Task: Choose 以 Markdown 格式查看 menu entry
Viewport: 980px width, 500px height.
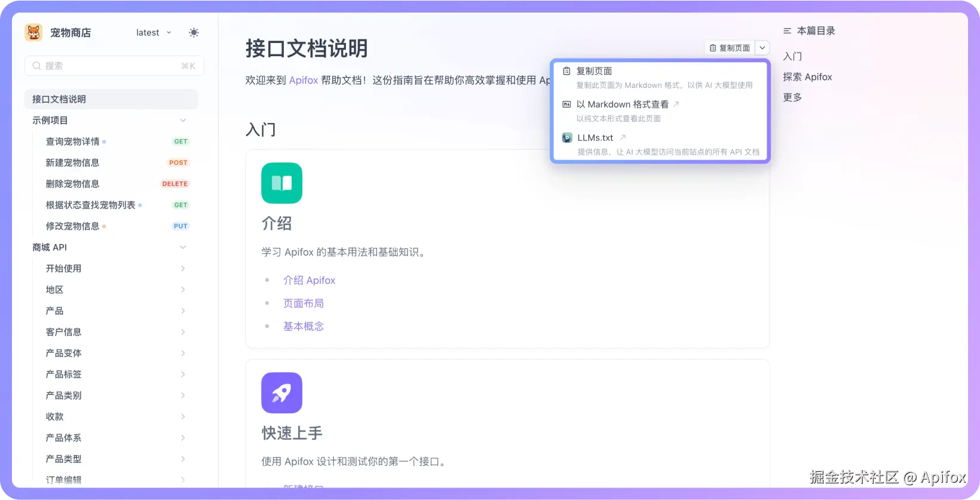Action: point(660,111)
